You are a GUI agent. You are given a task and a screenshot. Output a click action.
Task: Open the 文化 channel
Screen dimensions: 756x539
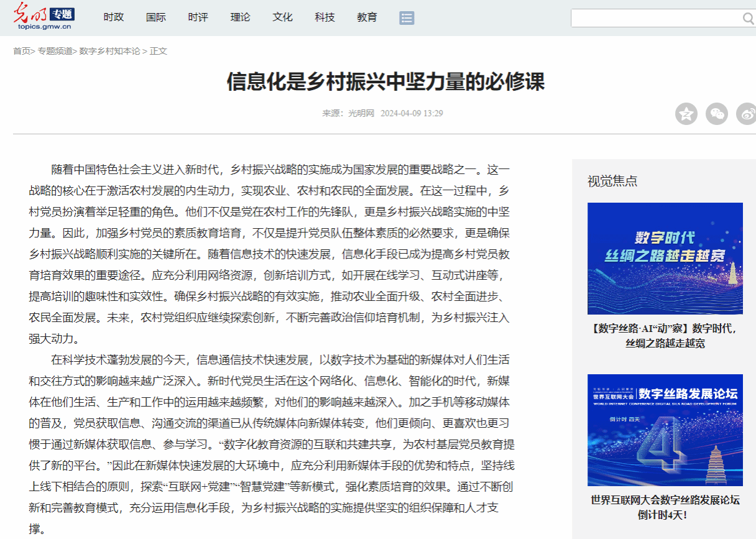click(282, 17)
